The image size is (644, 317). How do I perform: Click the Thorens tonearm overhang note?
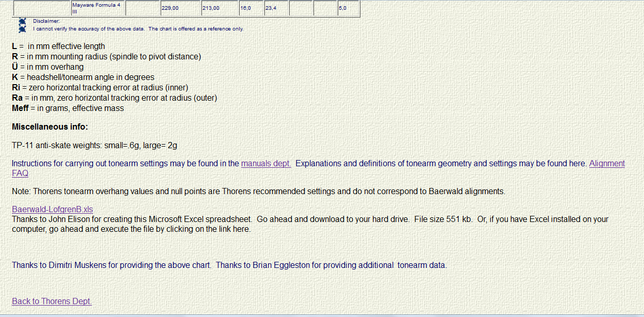(258, 192)
